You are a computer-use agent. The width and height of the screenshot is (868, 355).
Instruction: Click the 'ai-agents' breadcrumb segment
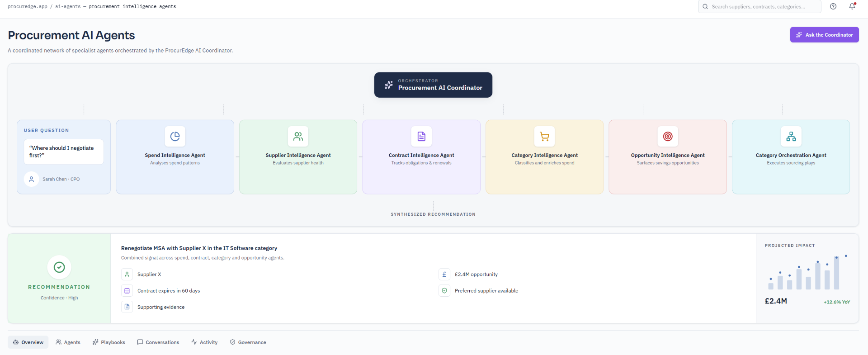pyautogui.click(x=68, y=7)
